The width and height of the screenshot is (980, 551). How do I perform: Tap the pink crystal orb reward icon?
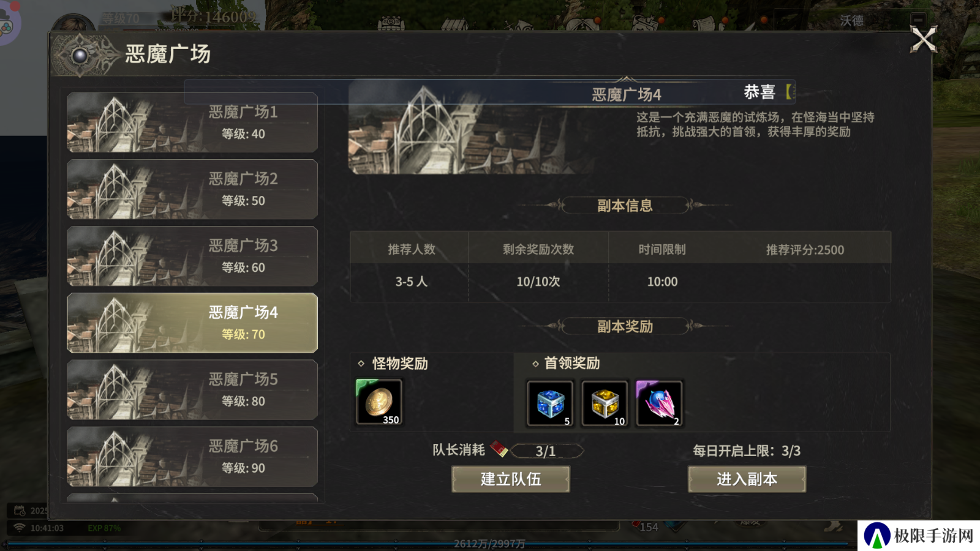659,403
